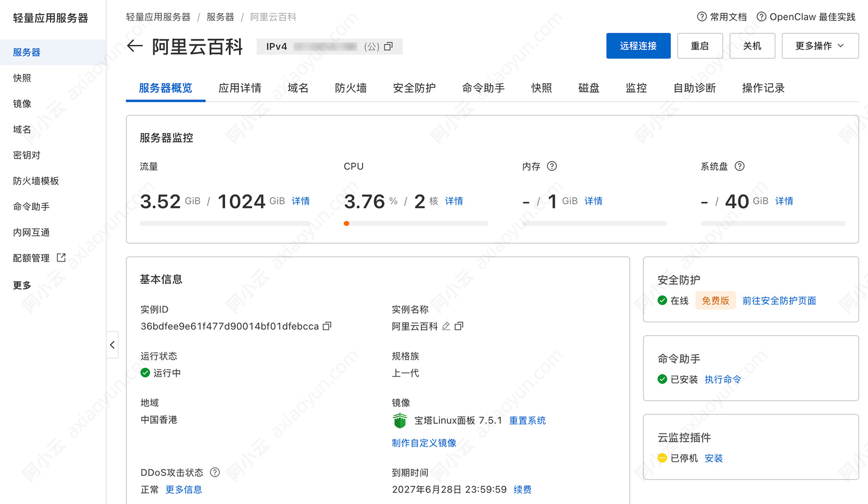Screen dimensions: 868x504
Task: Switch to the 防火墙 tab
Action: click(x=351, y=88)
